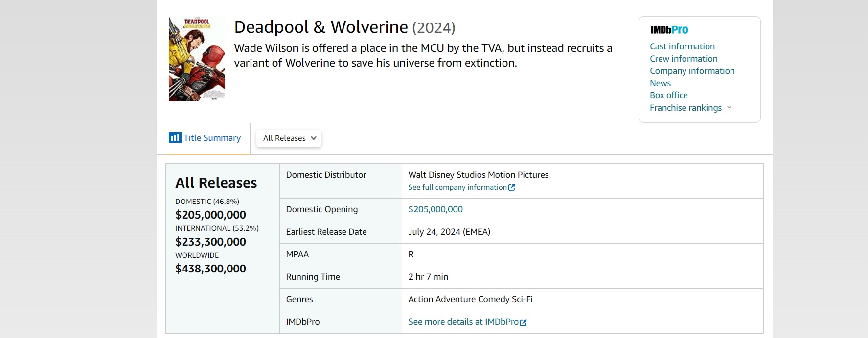Click the Title Summary bar chart icon
868x338 pixels.
pos(175,137)
